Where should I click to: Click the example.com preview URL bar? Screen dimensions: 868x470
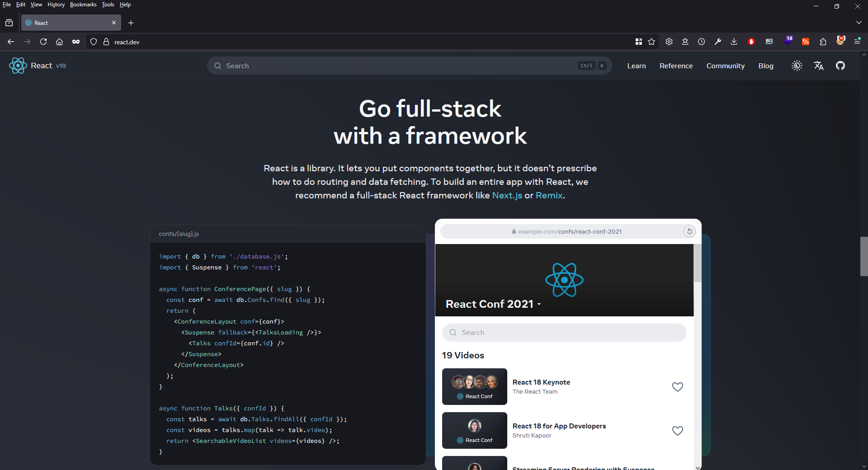coord(567,231)
